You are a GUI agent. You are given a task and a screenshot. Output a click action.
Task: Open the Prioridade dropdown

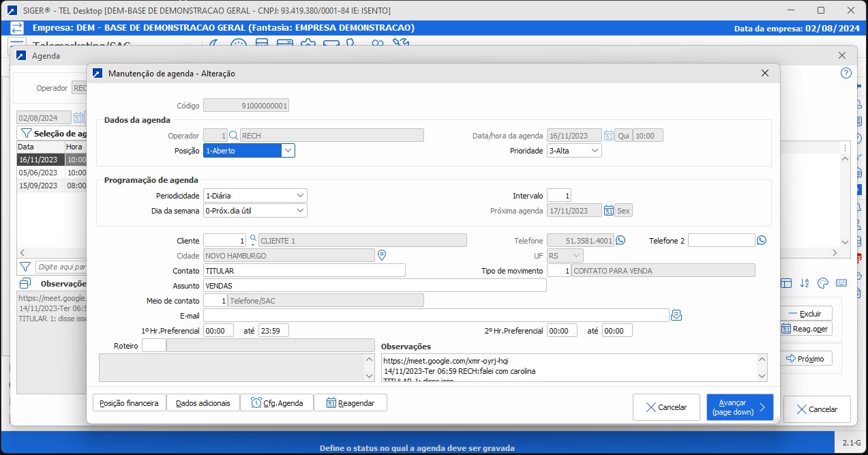tap(595, 151)
